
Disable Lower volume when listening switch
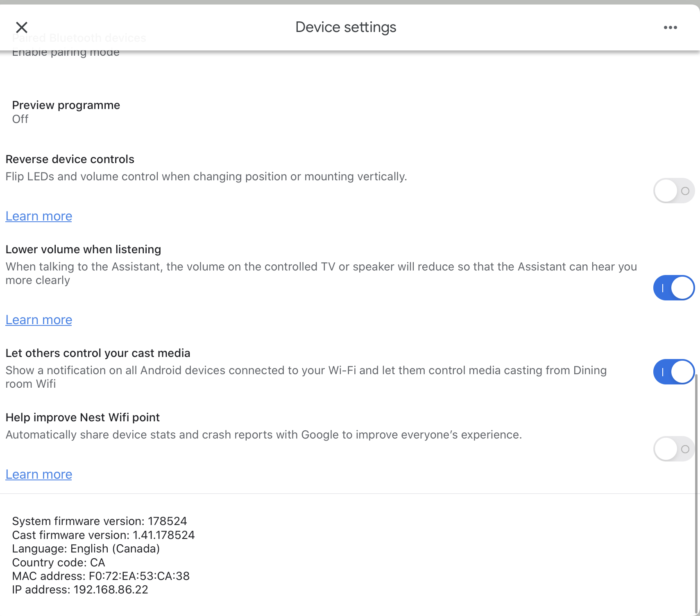[674, 288]
